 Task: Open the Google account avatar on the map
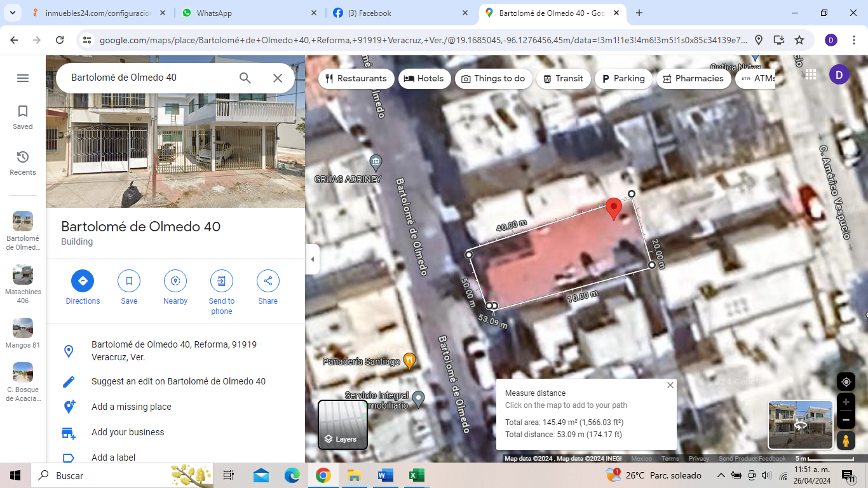(x=839, y=74)
